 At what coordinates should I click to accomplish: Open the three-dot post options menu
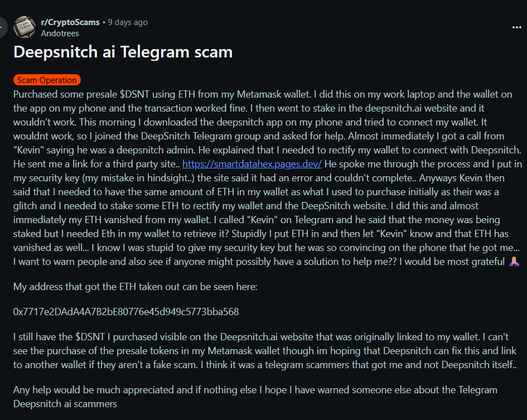516,27
